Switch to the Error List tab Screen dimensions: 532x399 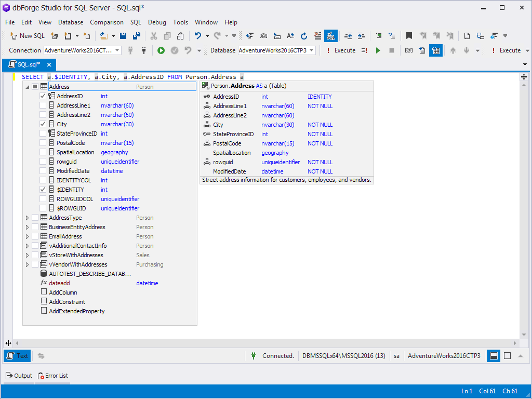tap(52, 376)
